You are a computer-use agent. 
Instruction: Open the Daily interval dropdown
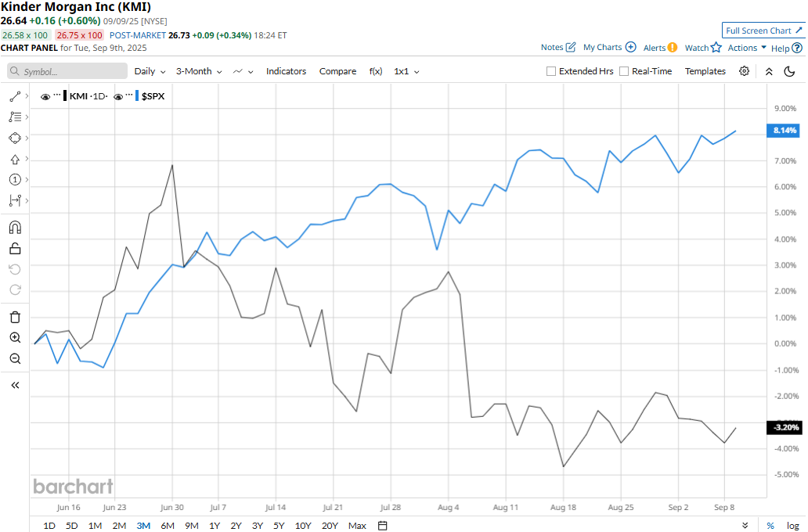[150, 71]
